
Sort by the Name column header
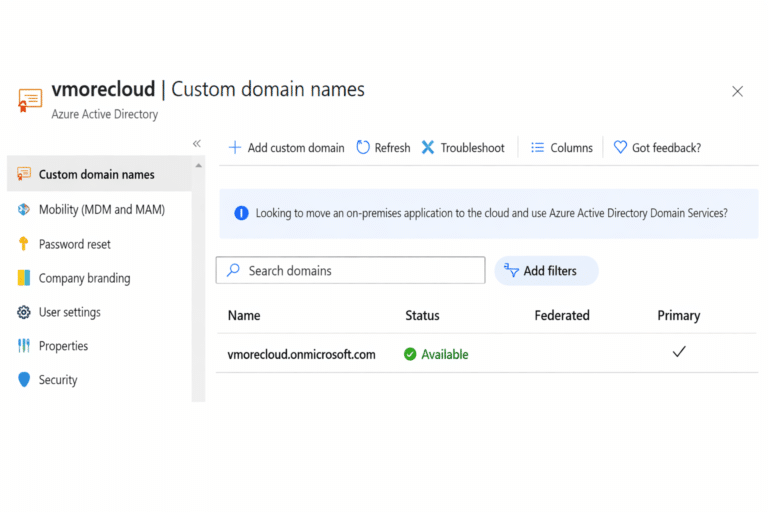[244, 315]
